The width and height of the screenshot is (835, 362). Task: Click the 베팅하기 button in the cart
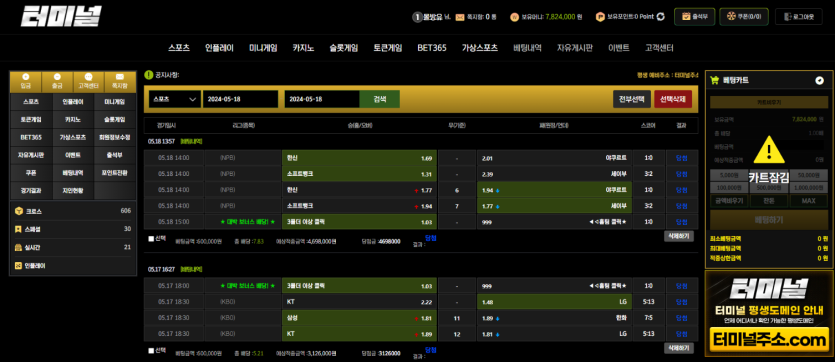768,219
